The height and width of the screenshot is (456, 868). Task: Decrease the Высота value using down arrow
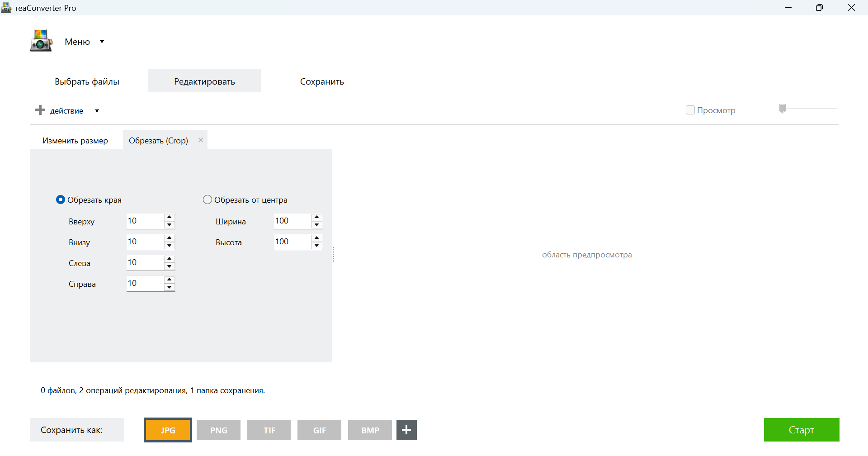[x=317, y=246]
